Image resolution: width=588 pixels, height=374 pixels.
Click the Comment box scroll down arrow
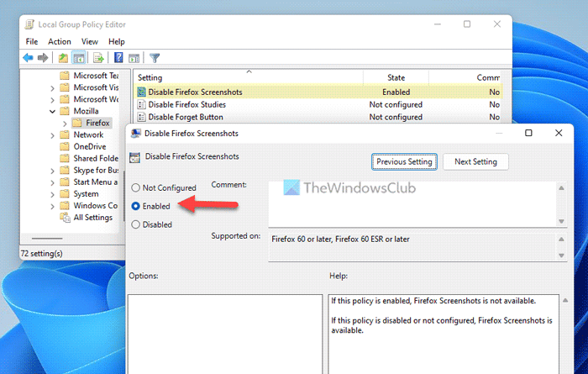tap(561, 221)
